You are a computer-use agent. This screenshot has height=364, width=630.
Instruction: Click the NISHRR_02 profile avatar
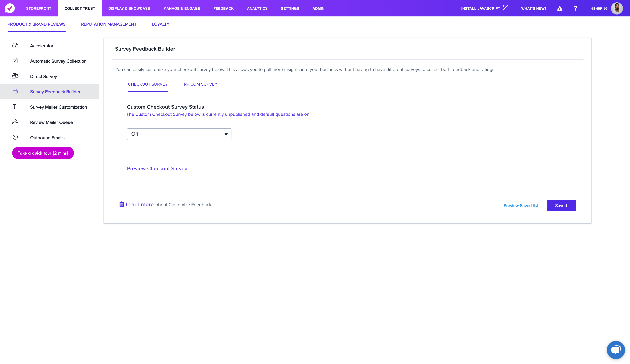click(617, 9)
